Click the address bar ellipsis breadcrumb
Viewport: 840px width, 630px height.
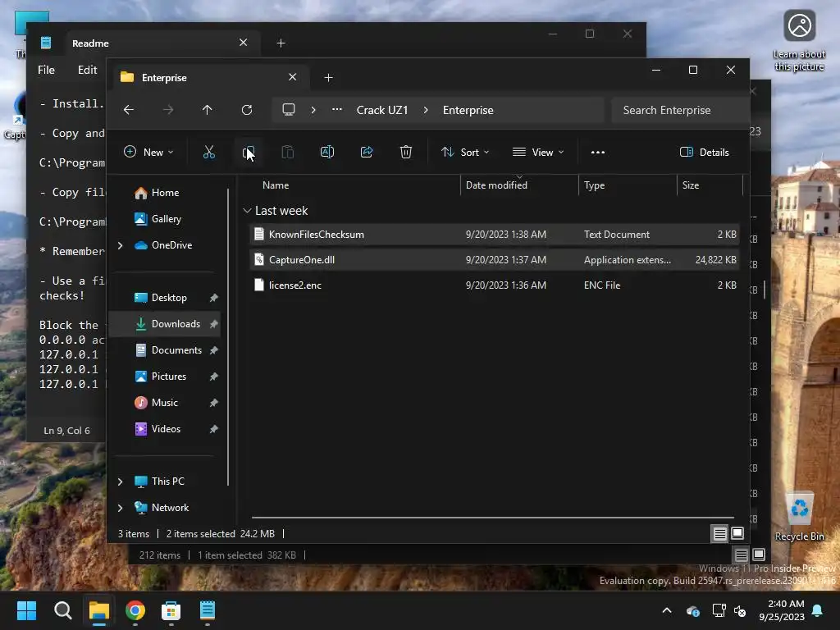[x=337, y=109]
